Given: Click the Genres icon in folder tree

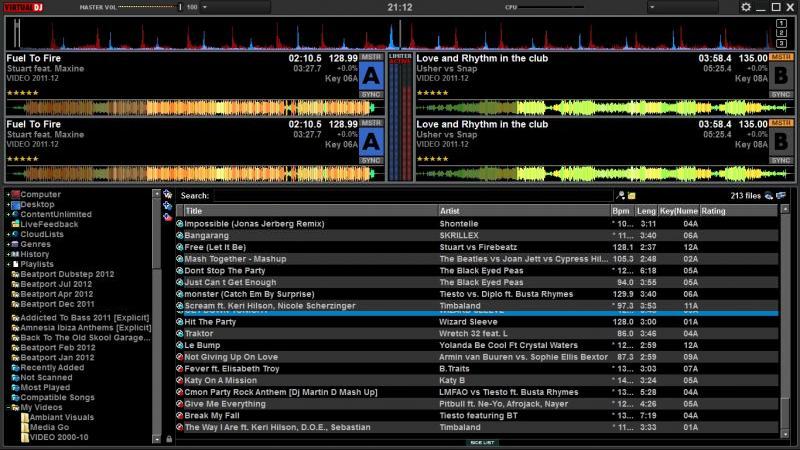Looking at the screenshot, I should pos(16,244).
